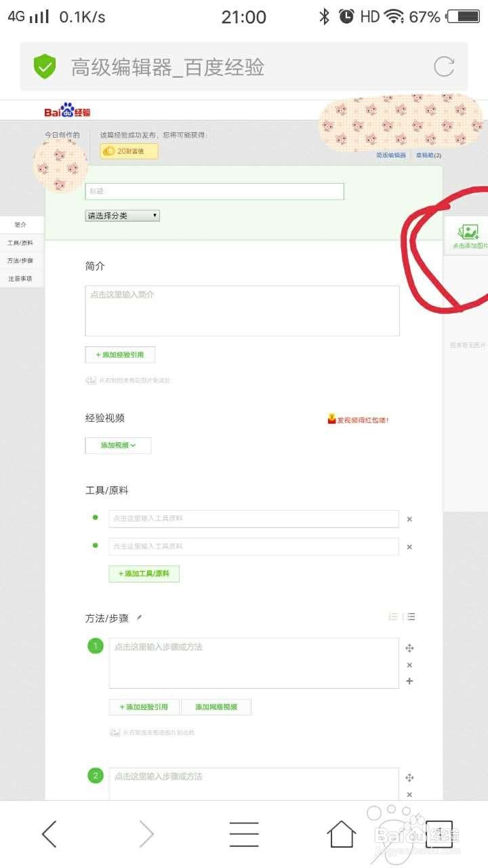
Task: Go to the browser home page
Action: click(x=342, y=834)
